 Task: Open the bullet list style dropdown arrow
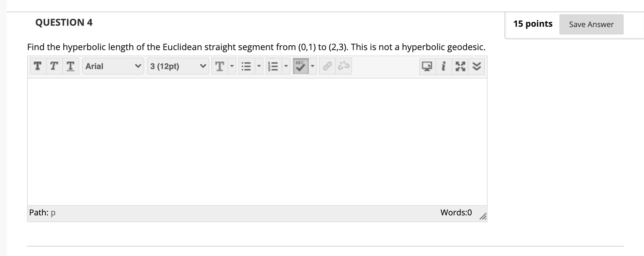click(x=259, y=66)
